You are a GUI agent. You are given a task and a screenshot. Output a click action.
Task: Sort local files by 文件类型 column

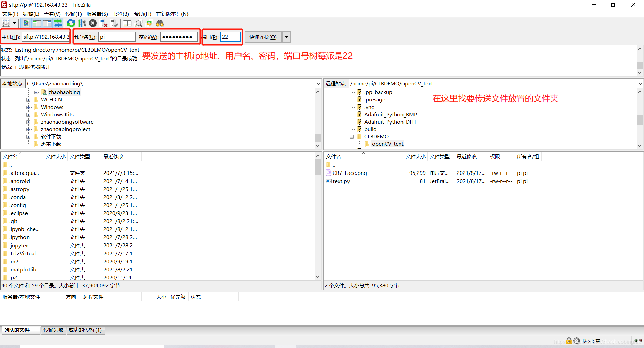pyautogui.click(x=84, y=156)
